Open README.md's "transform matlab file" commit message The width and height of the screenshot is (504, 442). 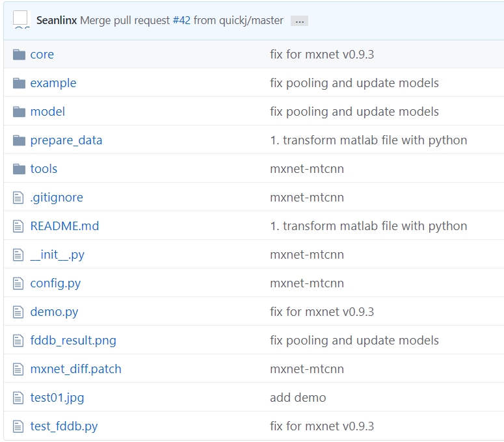pos(368,226)
